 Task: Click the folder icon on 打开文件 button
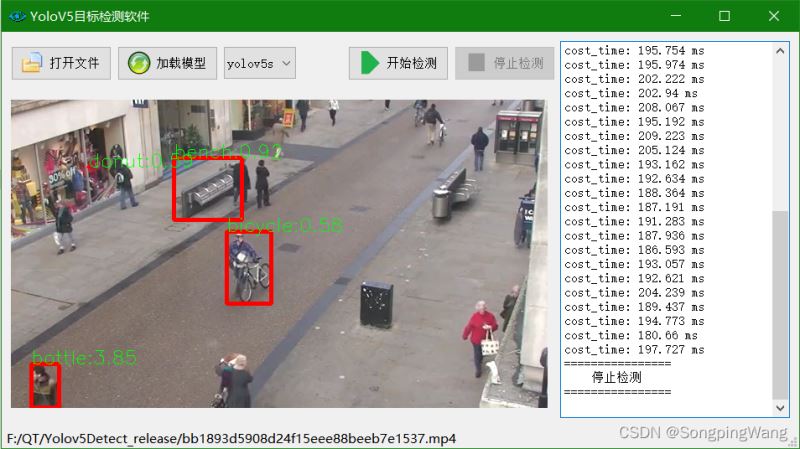click(x=32, y=63)
